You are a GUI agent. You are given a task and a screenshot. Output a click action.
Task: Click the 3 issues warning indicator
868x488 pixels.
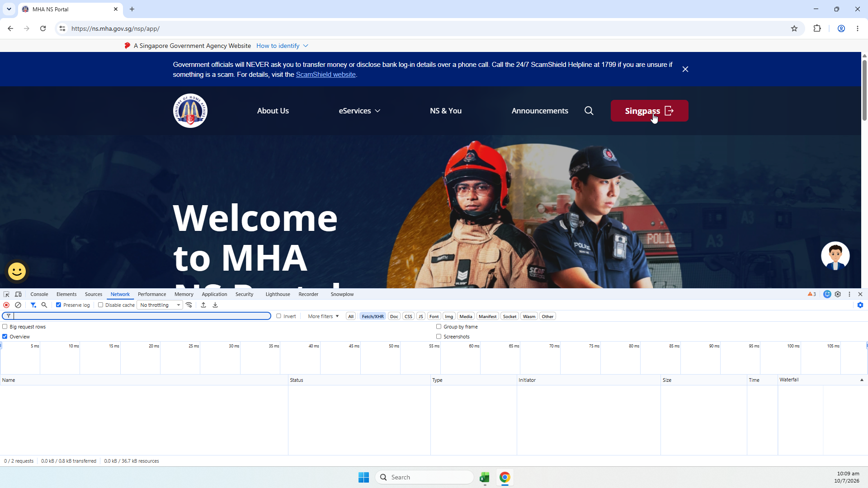click(812, 294)
